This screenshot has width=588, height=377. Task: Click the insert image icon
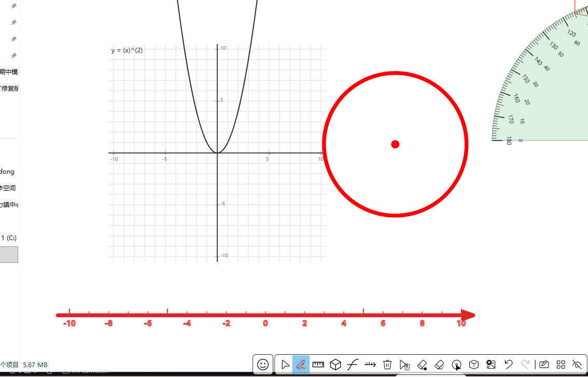click(x=491, y=364)
